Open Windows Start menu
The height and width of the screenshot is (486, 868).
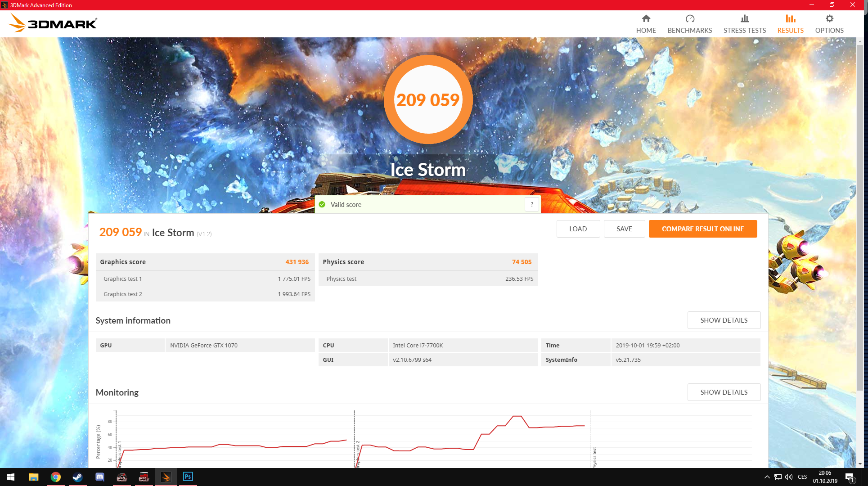coord(11,477)
